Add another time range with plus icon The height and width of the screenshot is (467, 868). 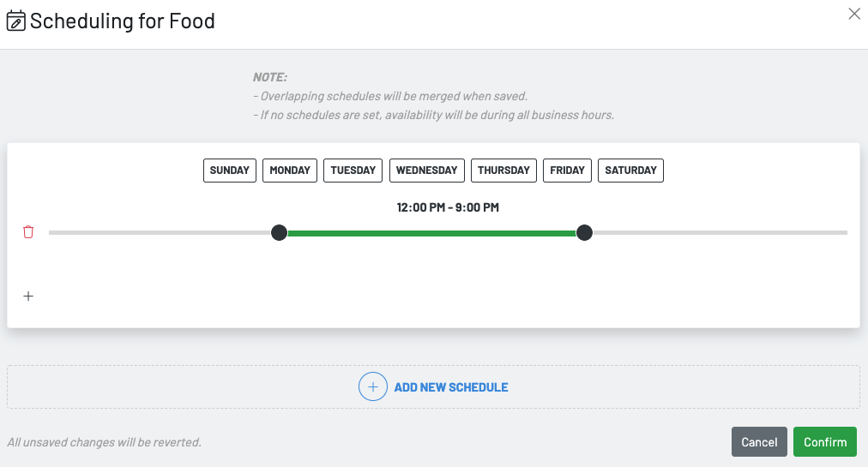coord(28,296)
